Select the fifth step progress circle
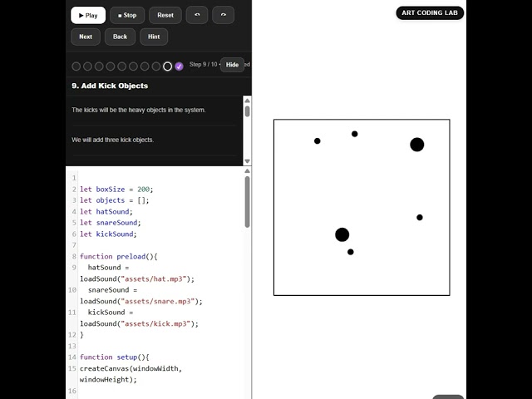This screenshot has width=532, height=399. point(122,66)
